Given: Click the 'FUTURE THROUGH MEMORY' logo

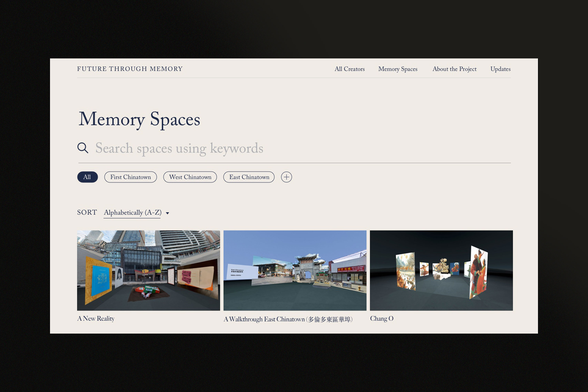Looking at the screenshot, I should point(130,69).
